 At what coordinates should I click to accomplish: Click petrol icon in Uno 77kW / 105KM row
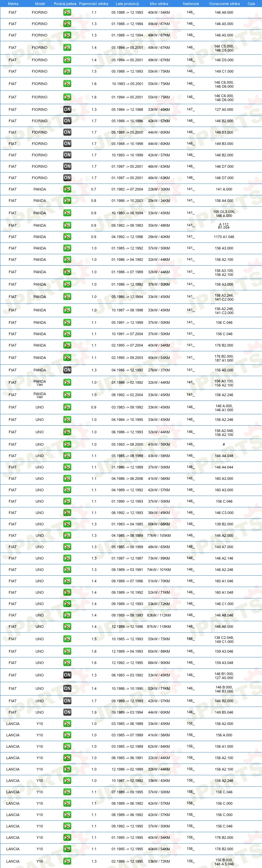[67, 535]
